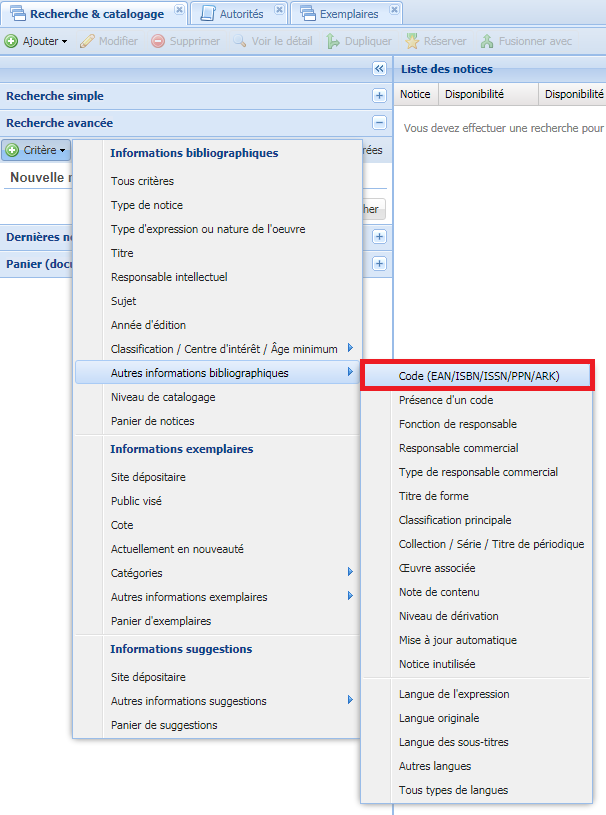Viewport: 606px width, 815px height.
Task: Open the Ajouter dropdown arrow
Action: click(64, 42)
